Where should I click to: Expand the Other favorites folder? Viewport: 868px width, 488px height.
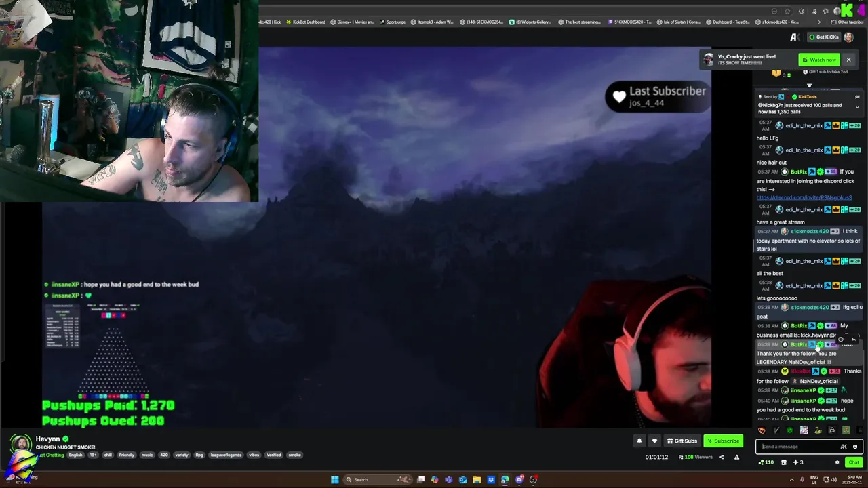[847, 22]
